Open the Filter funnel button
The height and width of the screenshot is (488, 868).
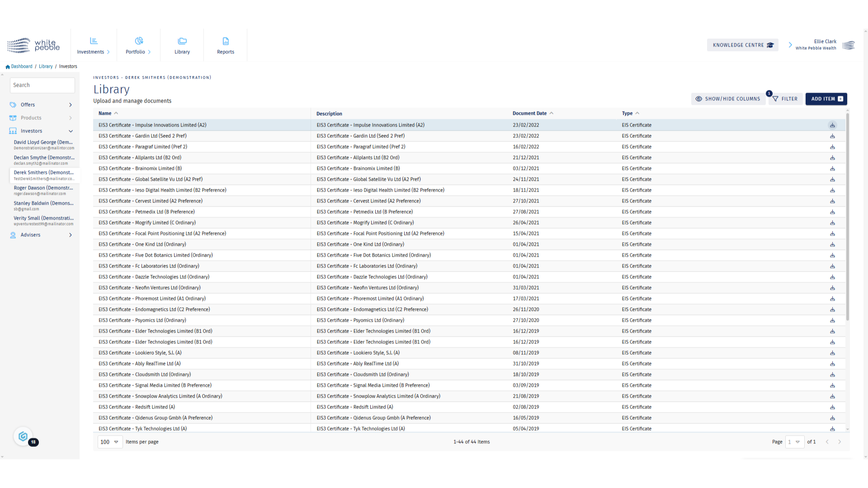pyautogui.click(x=785, y=99)
